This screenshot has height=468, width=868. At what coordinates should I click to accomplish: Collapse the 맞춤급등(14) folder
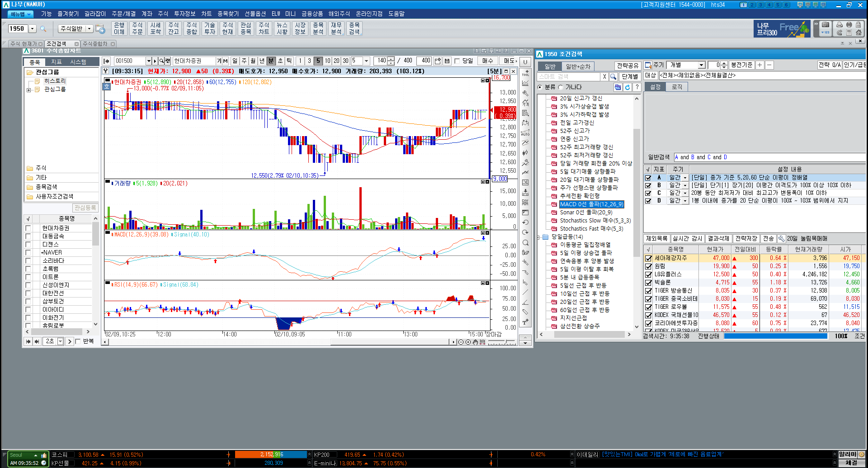(539, 237)
